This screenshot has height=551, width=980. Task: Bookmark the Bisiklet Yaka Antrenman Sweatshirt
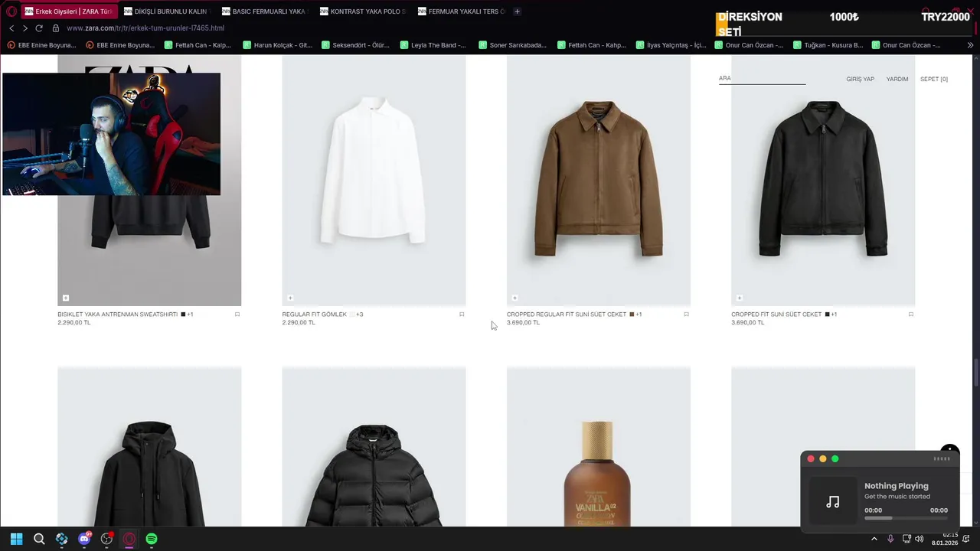tap(237, 315)
